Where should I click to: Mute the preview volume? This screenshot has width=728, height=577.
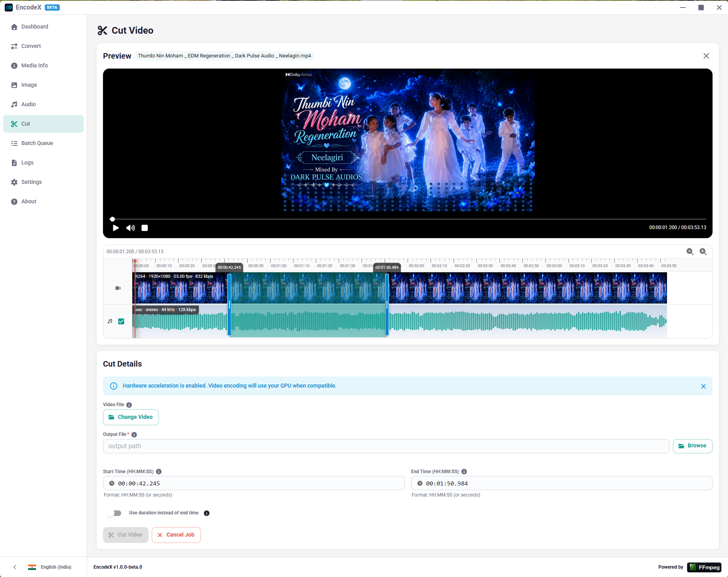[x=130, y=228]
